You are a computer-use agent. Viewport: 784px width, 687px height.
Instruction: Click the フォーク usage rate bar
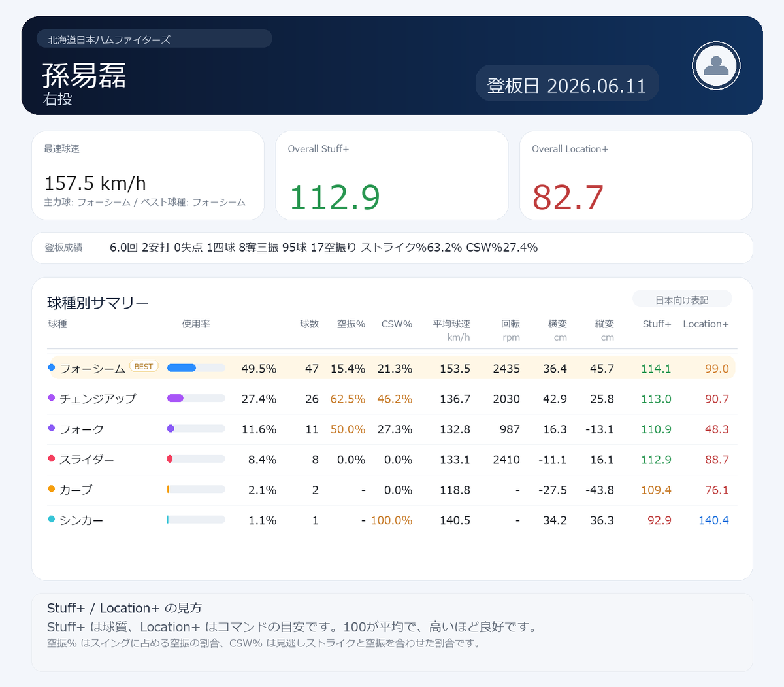click(196, 429)
